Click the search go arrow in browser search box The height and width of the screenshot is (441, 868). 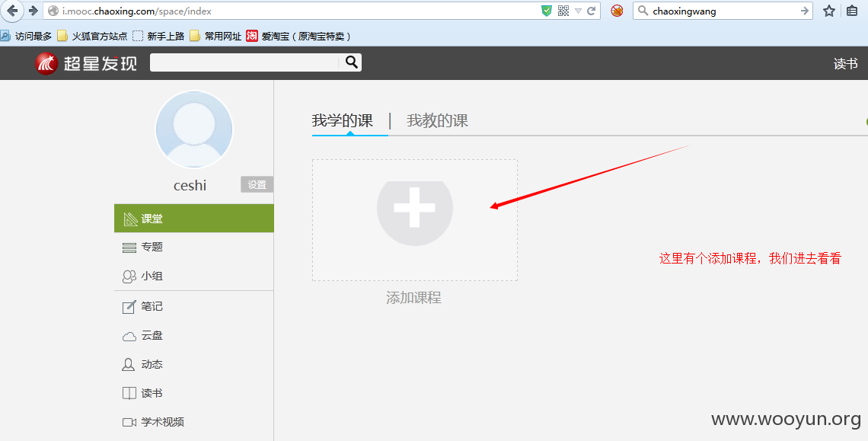[804, 11]
